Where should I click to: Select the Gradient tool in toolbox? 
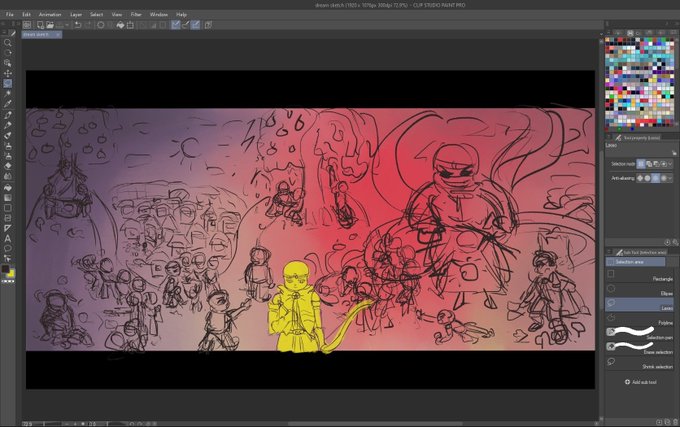click(7, 198)
